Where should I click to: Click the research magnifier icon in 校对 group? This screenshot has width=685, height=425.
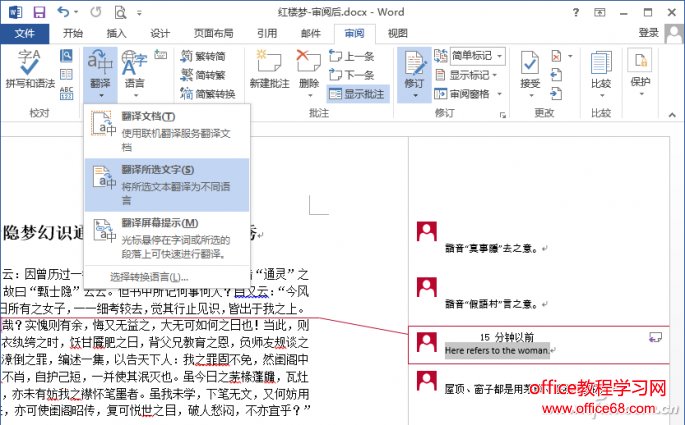(x=66, y=55)
